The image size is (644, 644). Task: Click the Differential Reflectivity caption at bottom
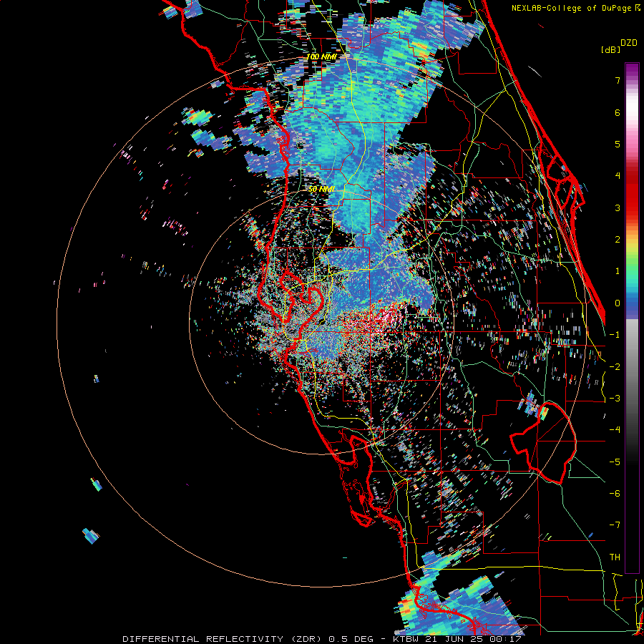[x=322, y=639]
